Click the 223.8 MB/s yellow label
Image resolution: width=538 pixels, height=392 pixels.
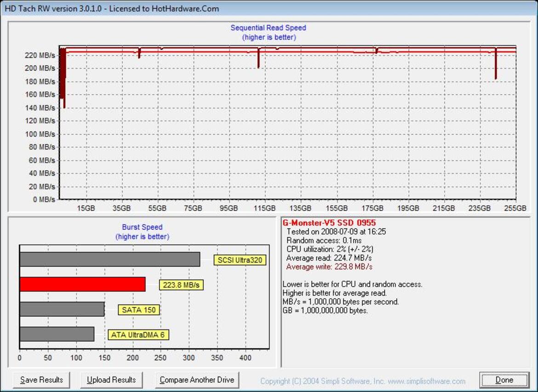click(181, 285)
